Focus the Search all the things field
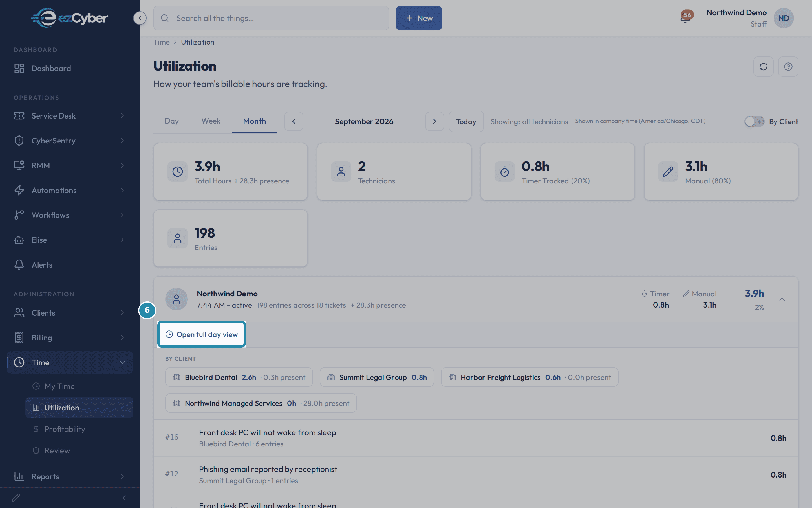Image resolution: width=812 pixels, height=508 pixels. [x=271, y=18]
